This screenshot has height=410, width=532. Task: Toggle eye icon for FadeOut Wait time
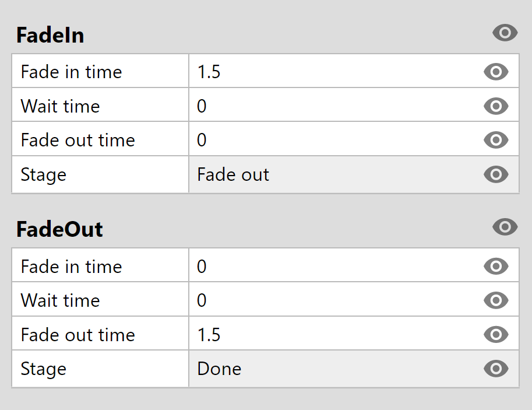coord(496,300)
